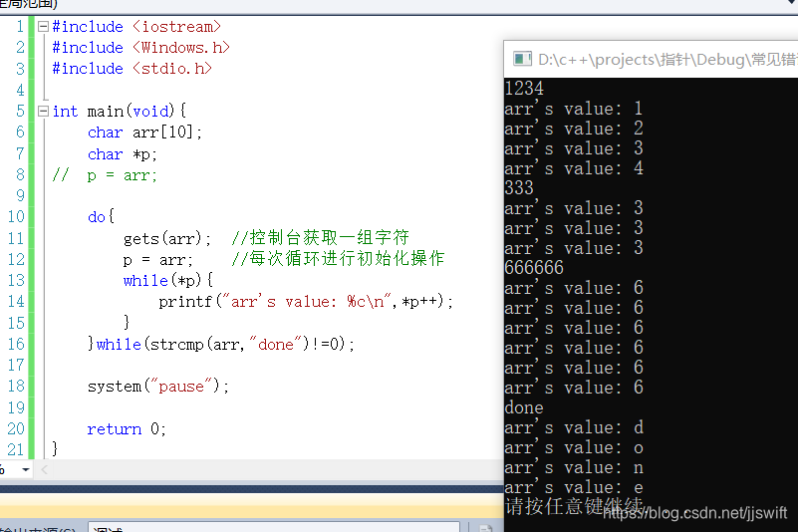Image resolution: width=798 pixels, height=532 pixels.
Task: Click the while(*p){ line
Action: [168, 281]
